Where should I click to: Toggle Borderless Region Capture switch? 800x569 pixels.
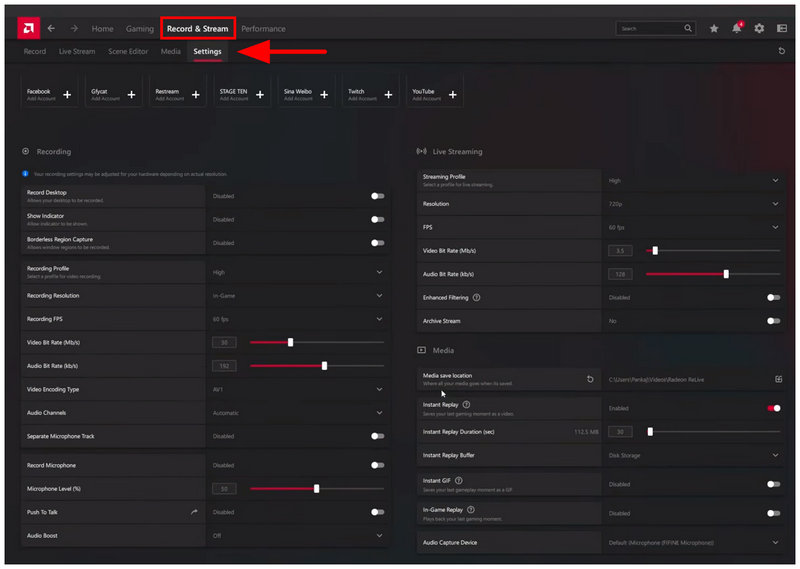click(378, 243)
